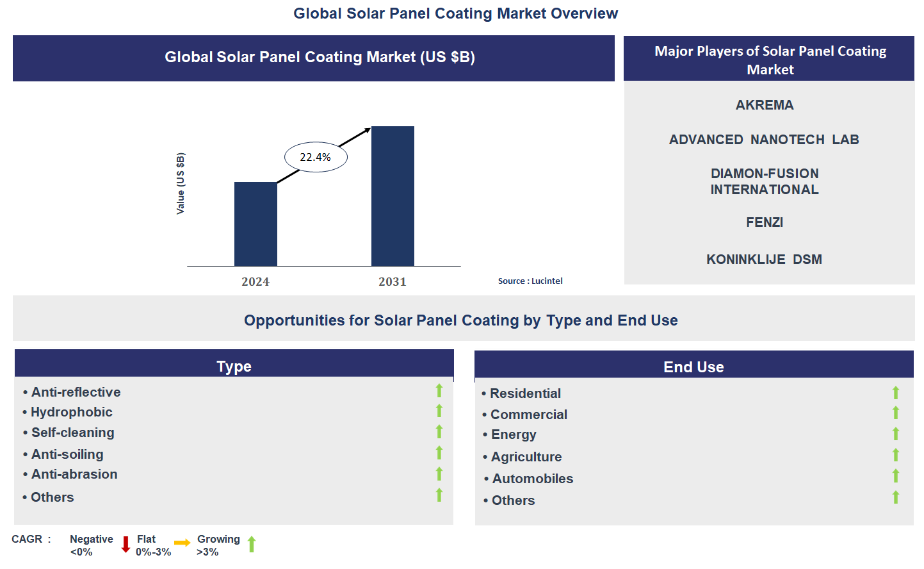Click the green Growing arrow in legend

252,544
